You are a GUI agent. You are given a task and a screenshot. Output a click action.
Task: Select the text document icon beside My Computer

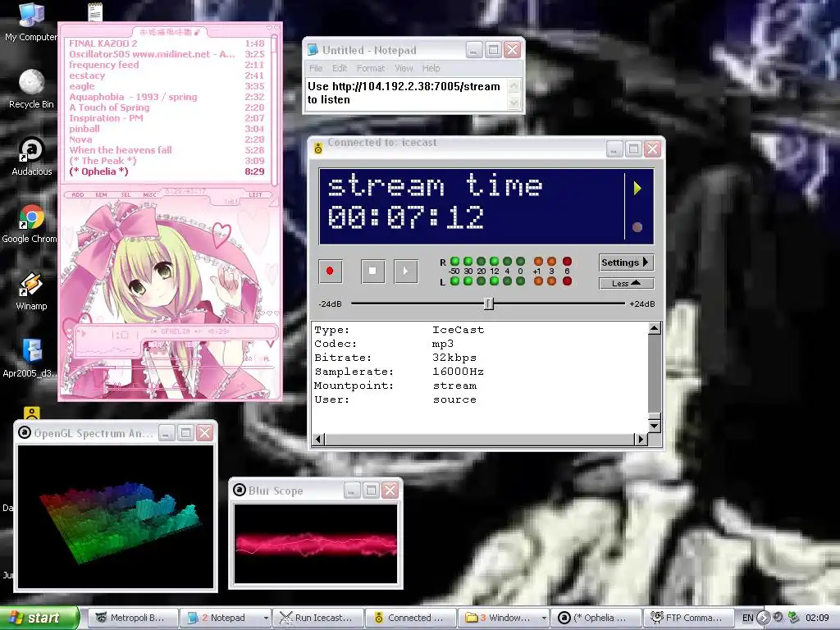(95, 11)
